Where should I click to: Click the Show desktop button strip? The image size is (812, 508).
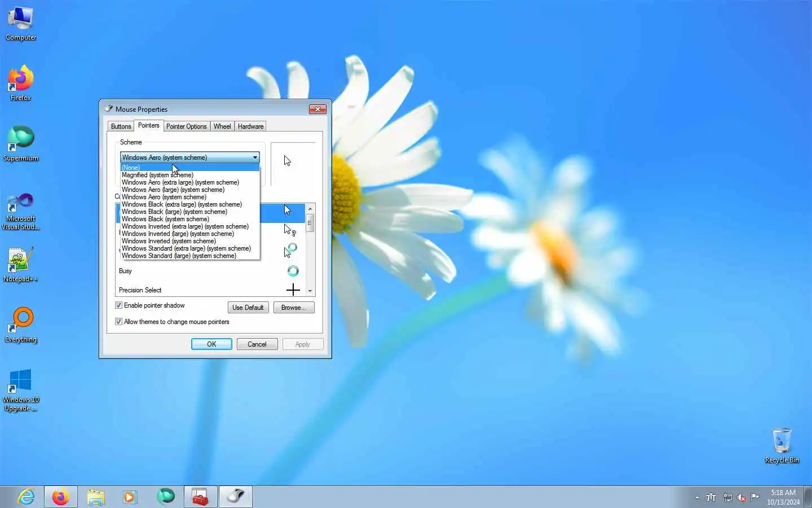click(807, 497)
